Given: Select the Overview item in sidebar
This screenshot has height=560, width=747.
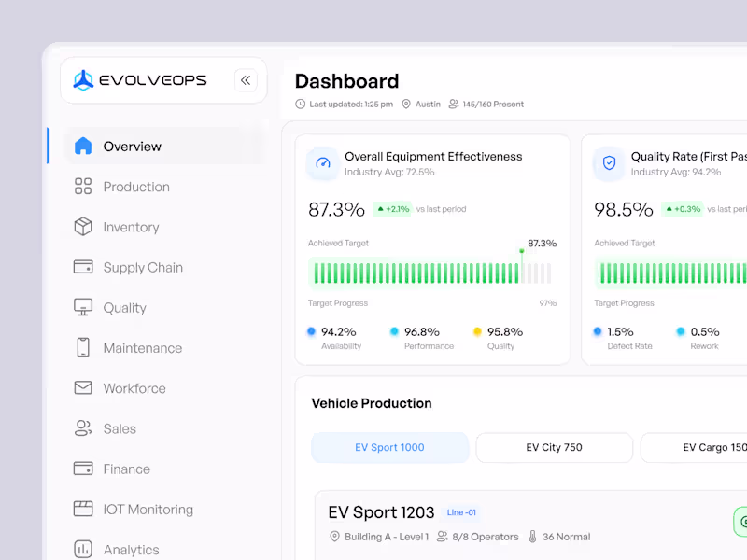Looking at the screenshot, I should [132, 147].
